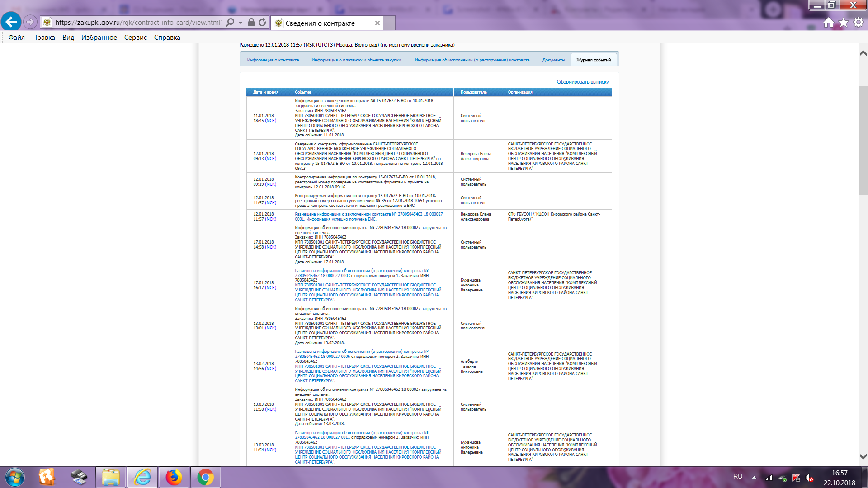Viewport: 868px width, 488px height.
Task: Open the scanner/printer app taskbar icon
Action: (79, 477)
